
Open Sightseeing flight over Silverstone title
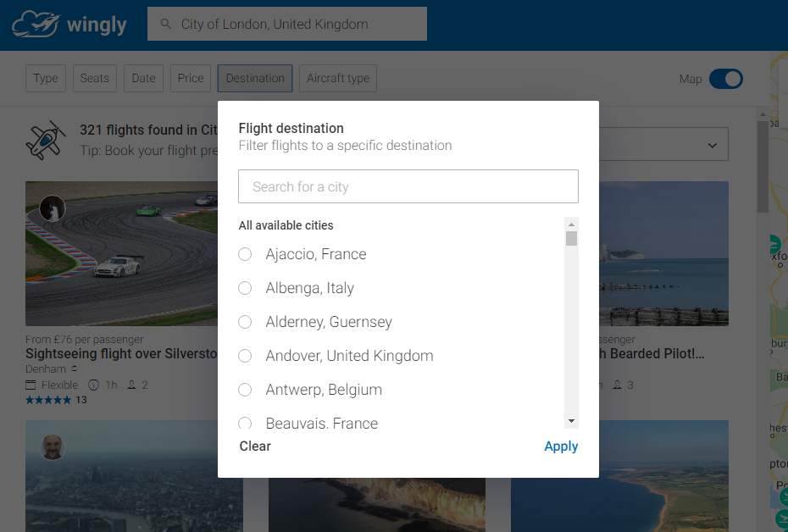(122, 353)
